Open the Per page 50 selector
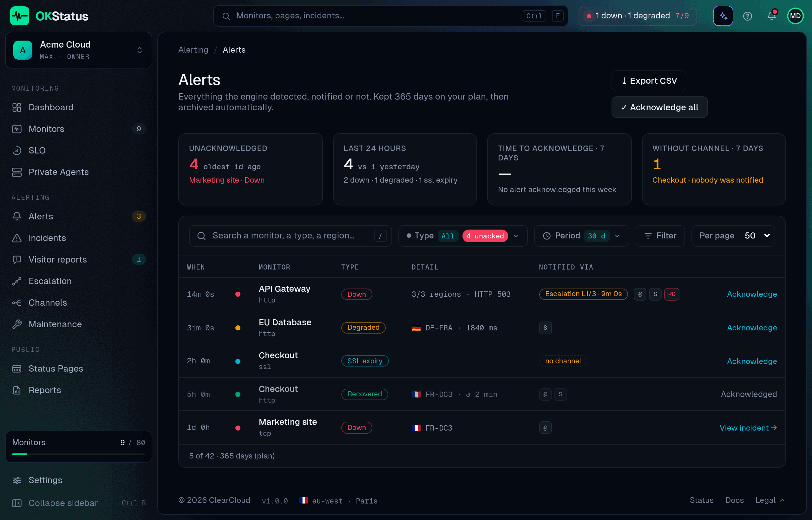 [x=733, y=236]
